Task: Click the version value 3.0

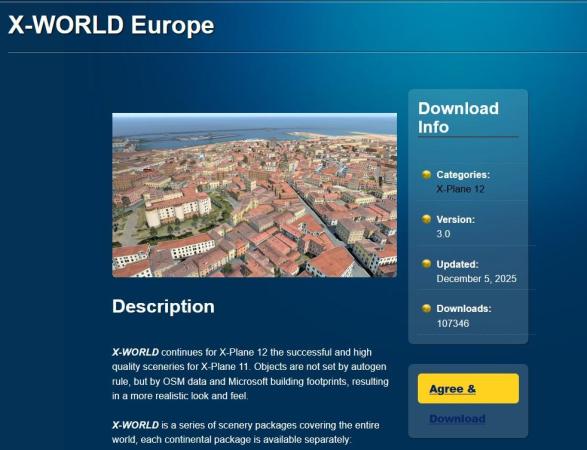Action: (443, 234)
